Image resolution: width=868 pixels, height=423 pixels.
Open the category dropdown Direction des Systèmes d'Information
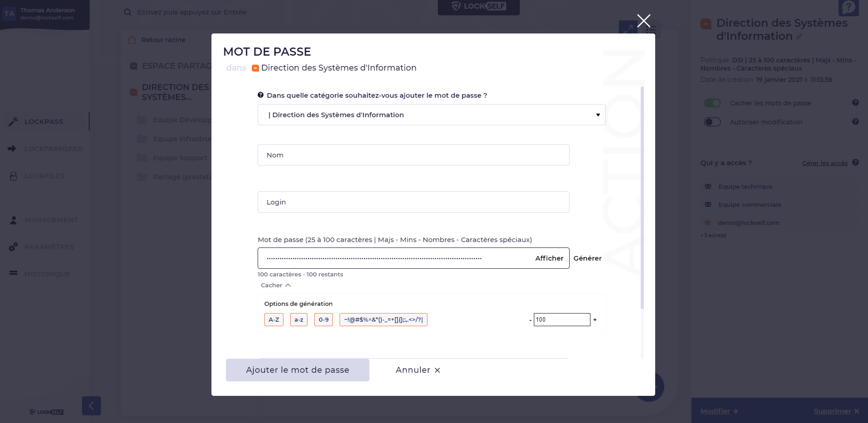(x=432, y=115)
